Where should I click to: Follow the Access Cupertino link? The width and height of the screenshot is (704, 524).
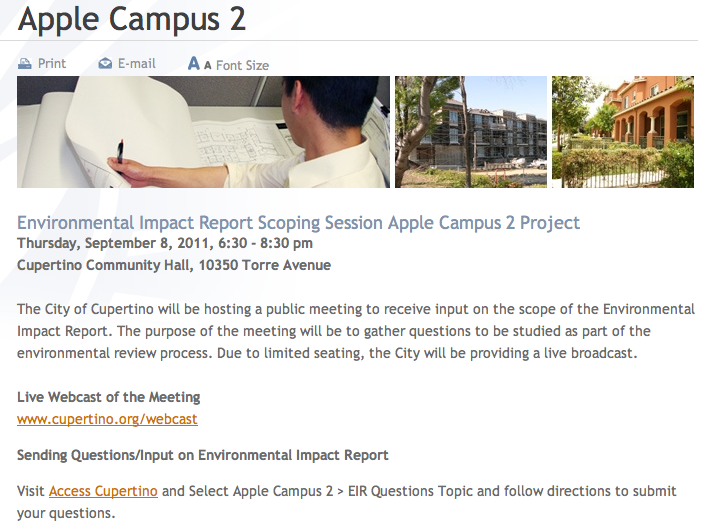[x=103, y=491]
